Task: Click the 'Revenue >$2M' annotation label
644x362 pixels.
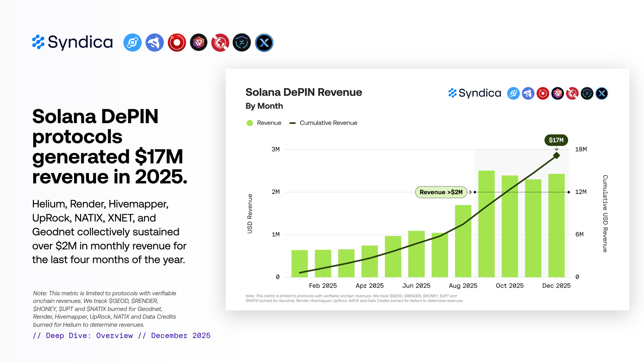Action: (441, 192)
